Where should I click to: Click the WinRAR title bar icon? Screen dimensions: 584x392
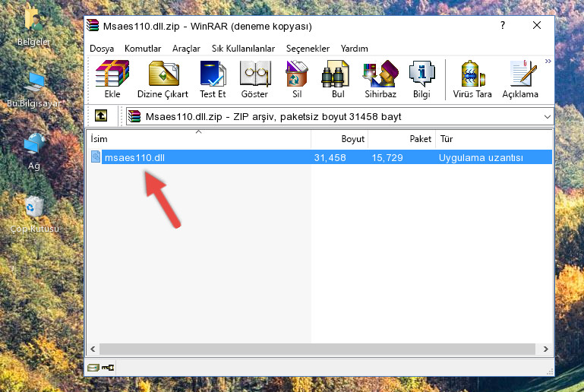93,25
